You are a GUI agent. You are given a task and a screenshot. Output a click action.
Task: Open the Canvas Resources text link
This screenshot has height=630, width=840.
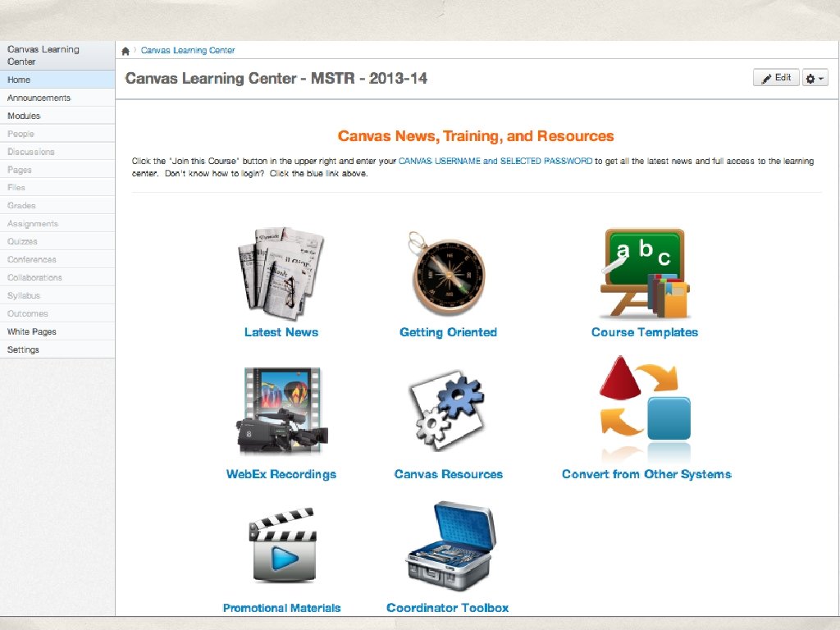(x=449, y=474)
